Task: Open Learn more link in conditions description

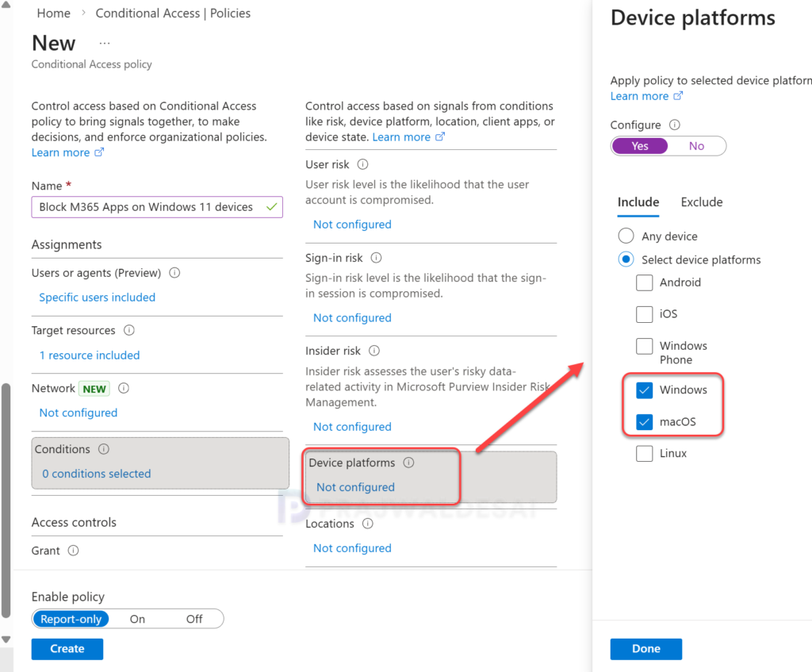Action: click(408, 136)
